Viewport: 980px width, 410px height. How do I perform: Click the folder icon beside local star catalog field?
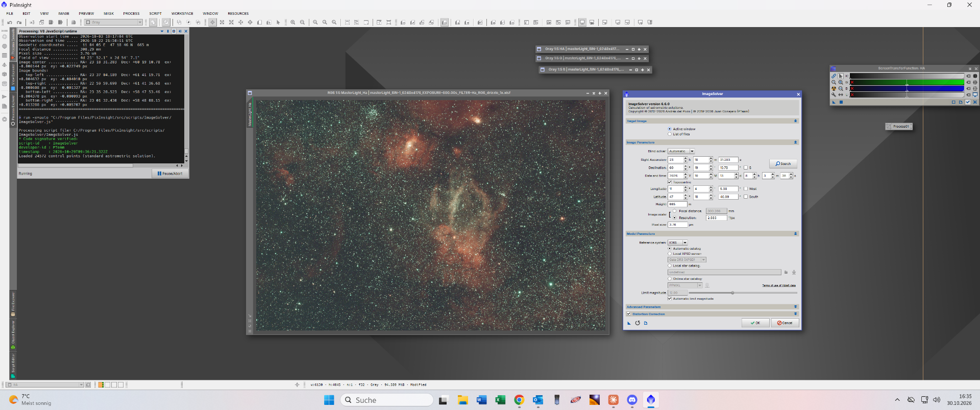(786, 272)
